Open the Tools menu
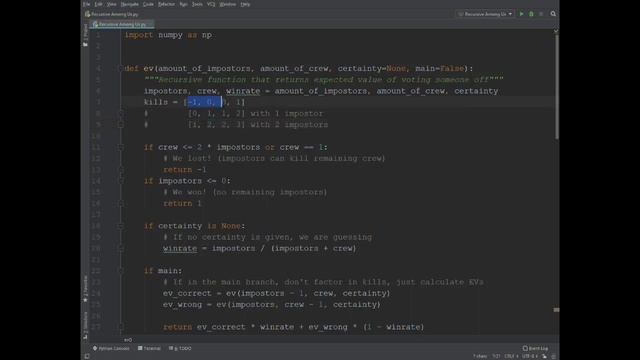The height and width of the screenshot is (360, 640). [197, 4]
